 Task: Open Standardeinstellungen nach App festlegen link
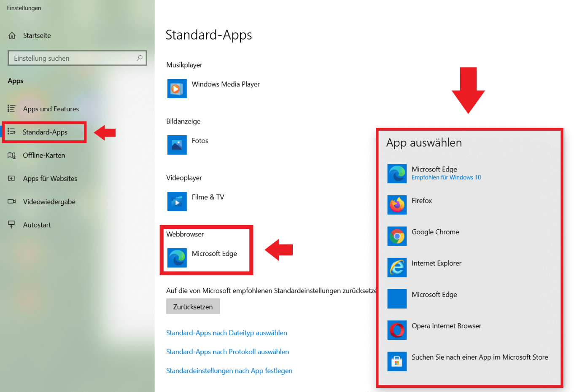pos(229,371)
